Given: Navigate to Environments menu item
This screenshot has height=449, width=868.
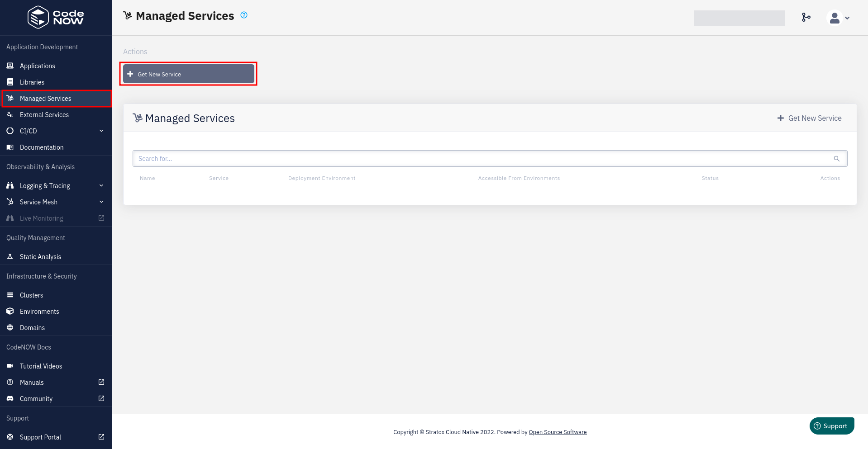Looking at the screenshot, I should click(x=39, y=312).
